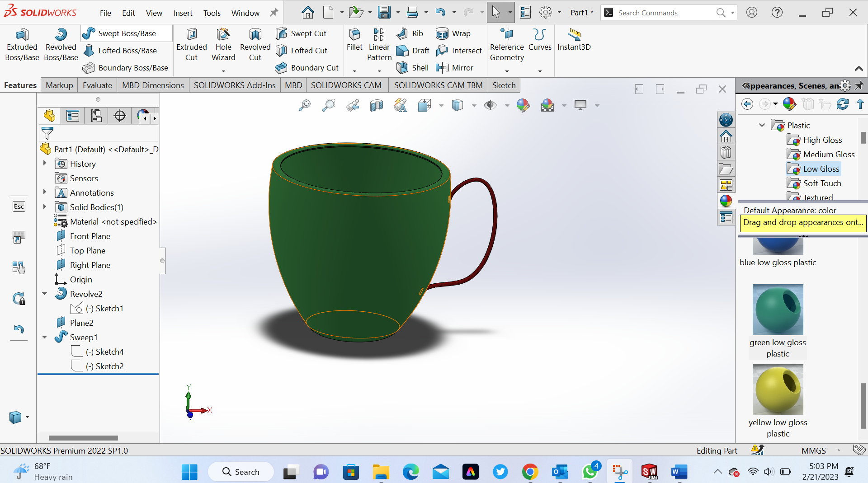Open the Reference Geometry dropdown arrow
Image resolution: width=868 pixels, height=483 pixels.
[x=507, y=71]
